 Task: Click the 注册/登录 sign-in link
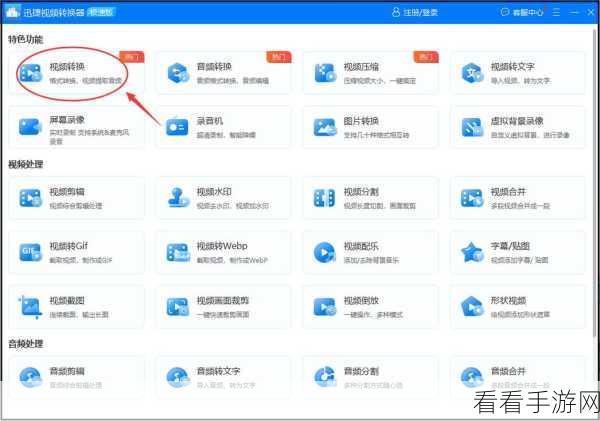pos(415,12)
